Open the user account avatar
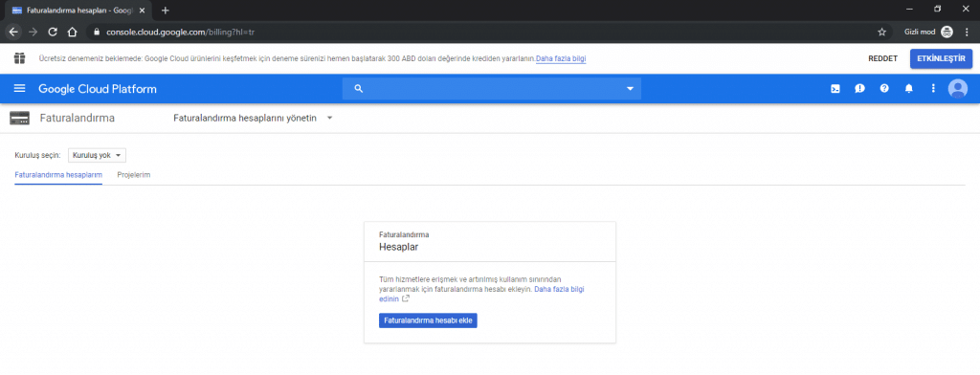This screenshot has height=375, width=980. coord(957,89)
